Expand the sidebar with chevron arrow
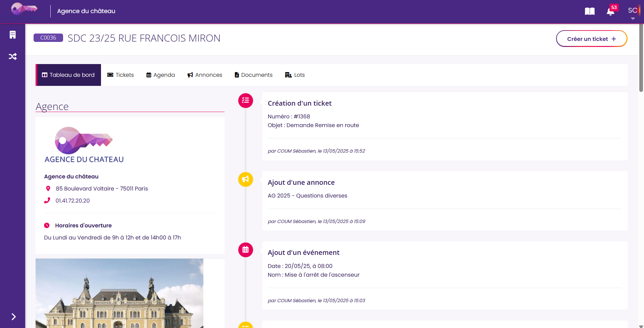The height and width of the screenshot is (328, 644). point(13,317)
